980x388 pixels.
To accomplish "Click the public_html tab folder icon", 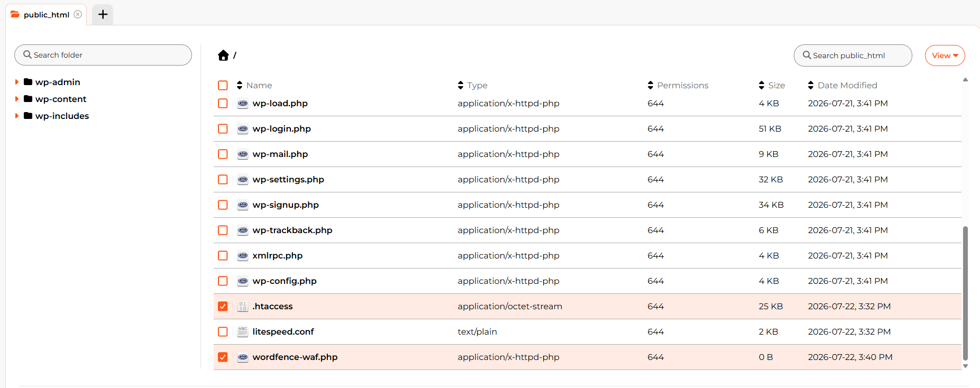I will click(15, 14).
